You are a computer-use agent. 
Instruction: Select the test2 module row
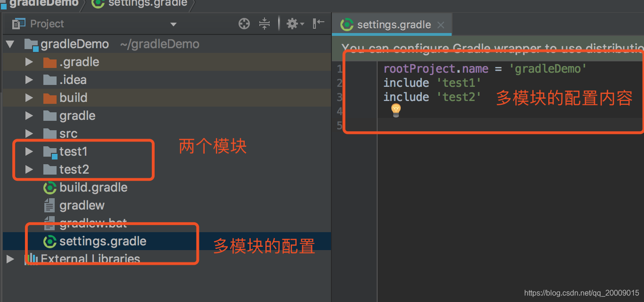(167, 169)
